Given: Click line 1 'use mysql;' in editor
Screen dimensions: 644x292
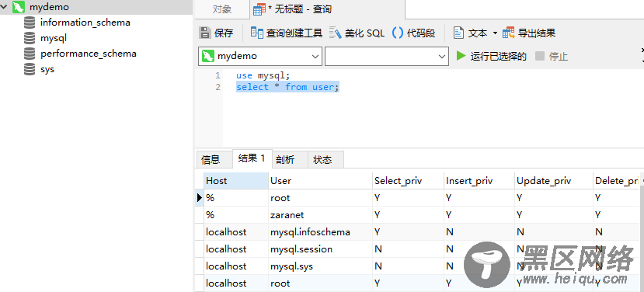Looking at the screenshot, I should click(263, 75).
